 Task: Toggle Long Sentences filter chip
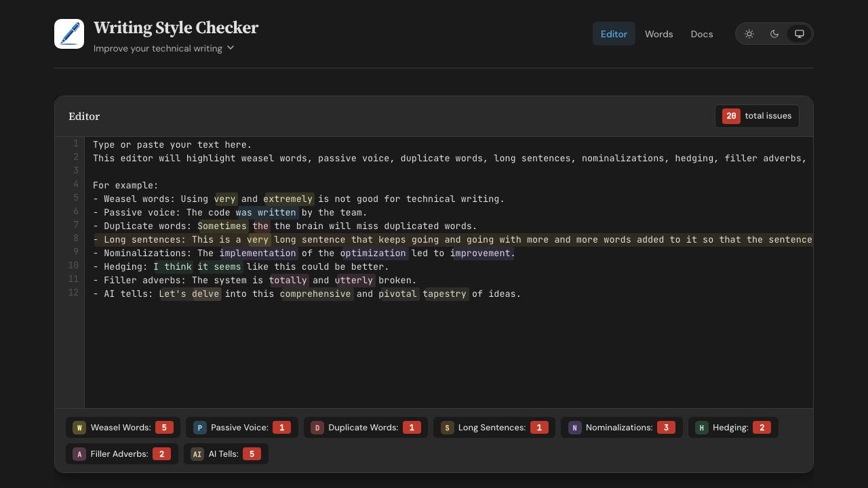494,428
